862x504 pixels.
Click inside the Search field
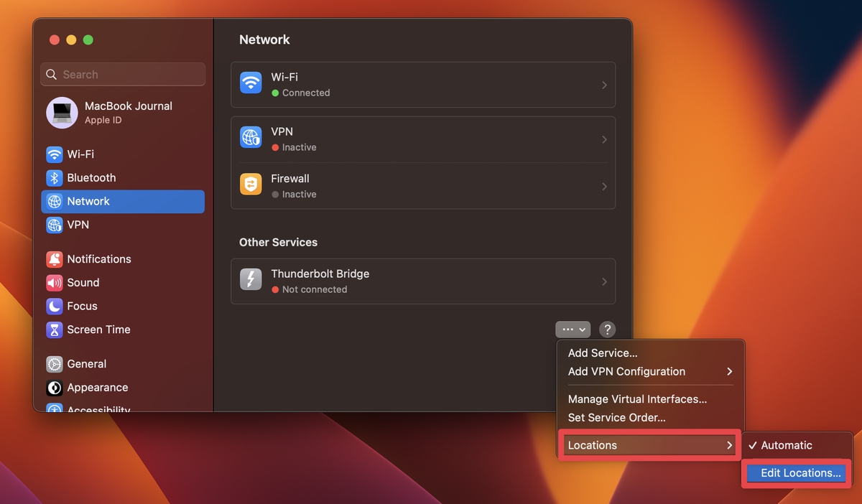122,74
